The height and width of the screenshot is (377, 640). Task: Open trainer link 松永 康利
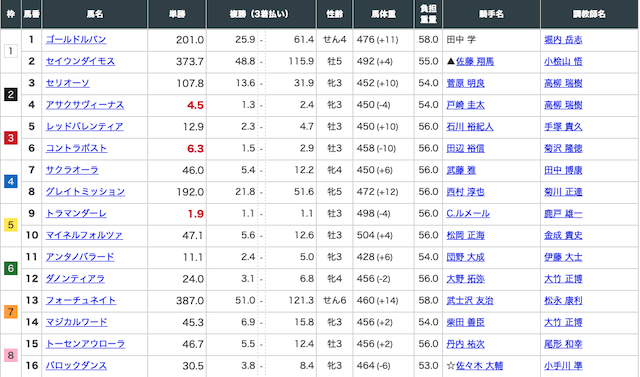tap(563, 301)
